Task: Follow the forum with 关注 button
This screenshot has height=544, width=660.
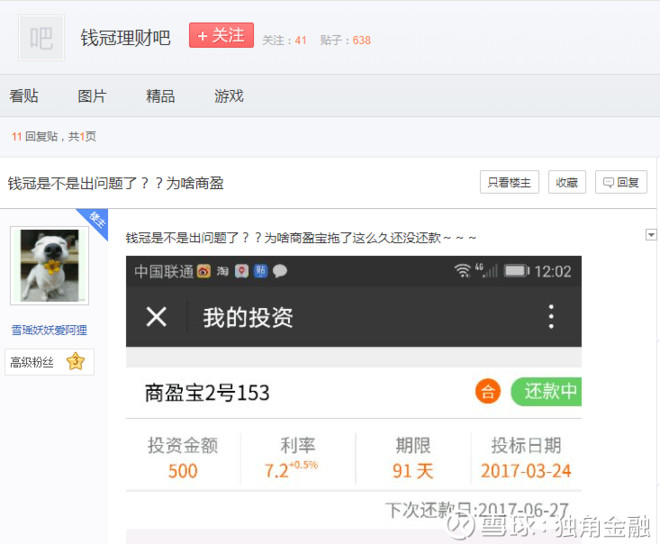Action: [221, 35]
